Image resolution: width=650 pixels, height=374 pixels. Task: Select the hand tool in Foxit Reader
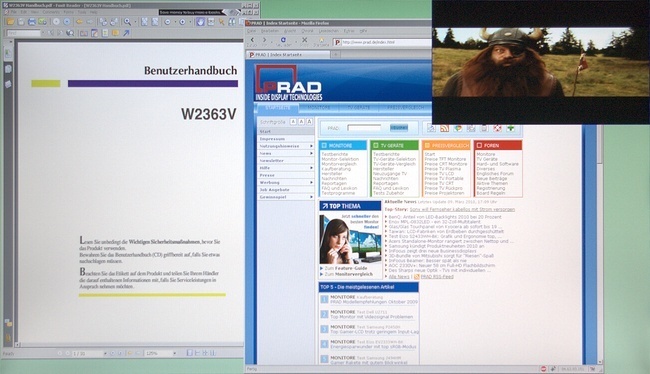[x=200, y=22]
